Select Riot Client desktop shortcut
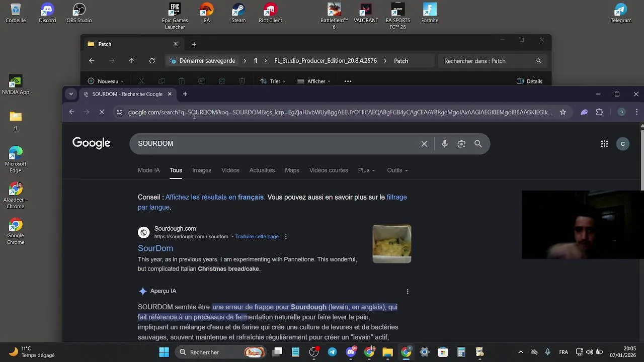Viewport: 644px width, 362px height. click(x=270, y=14)
